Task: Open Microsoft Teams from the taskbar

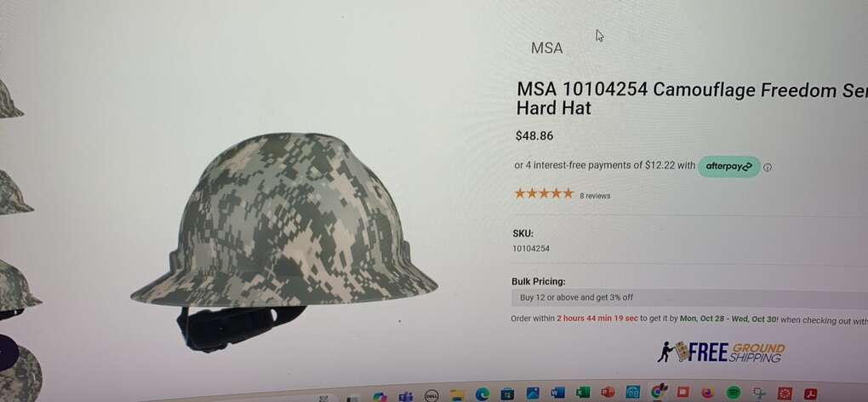Action: (x=406, y=396)
